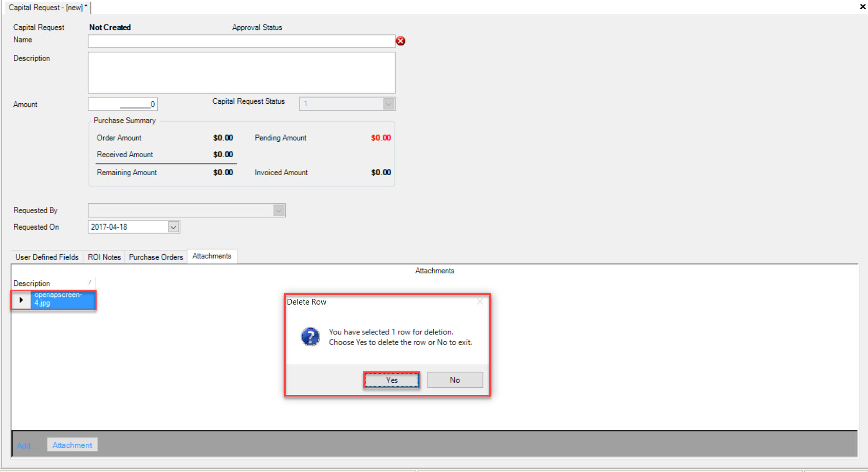Open the Requested On date picker
This screenshot has height=472, width=868.
(x=174, y=227)
